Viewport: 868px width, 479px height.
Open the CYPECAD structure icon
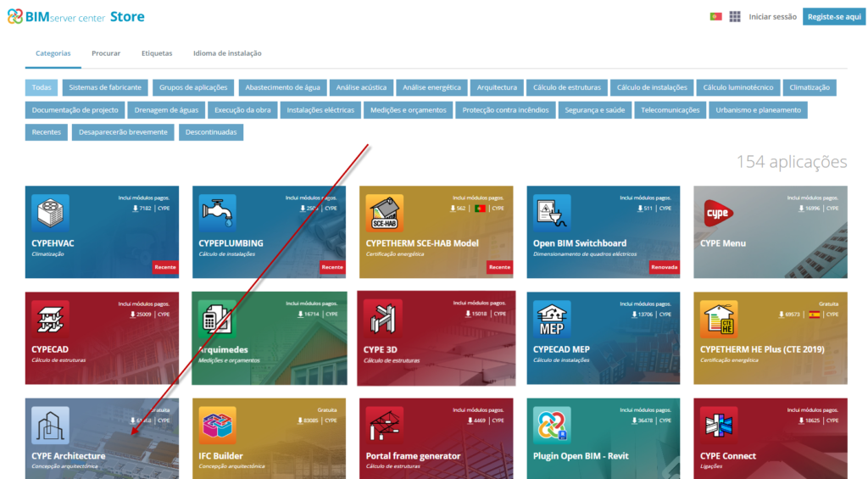[x=50, y=319]
